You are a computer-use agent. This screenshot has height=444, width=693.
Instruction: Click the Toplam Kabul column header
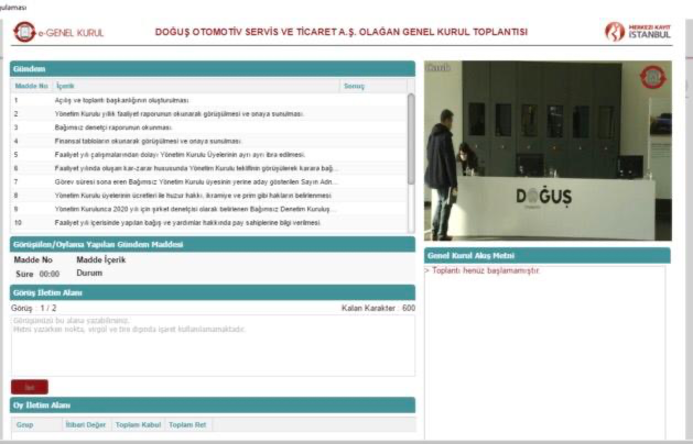coord(138,425)
